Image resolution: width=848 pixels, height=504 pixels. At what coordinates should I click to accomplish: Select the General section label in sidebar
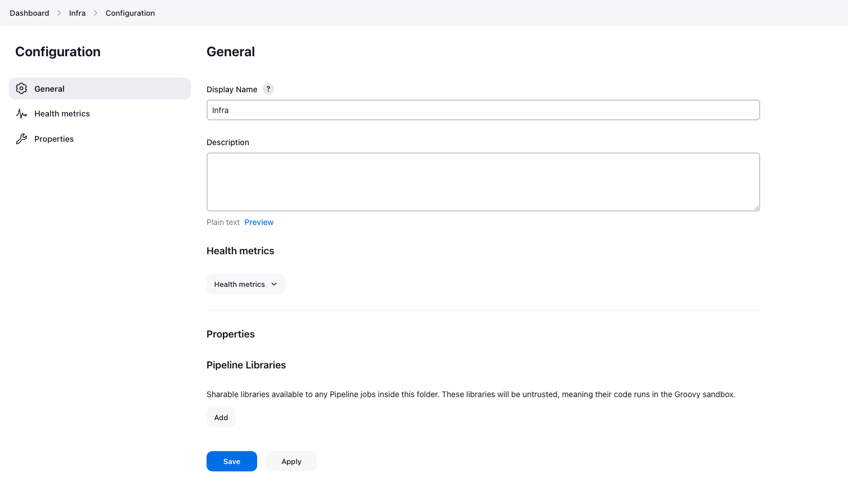(x=50, y=89)
